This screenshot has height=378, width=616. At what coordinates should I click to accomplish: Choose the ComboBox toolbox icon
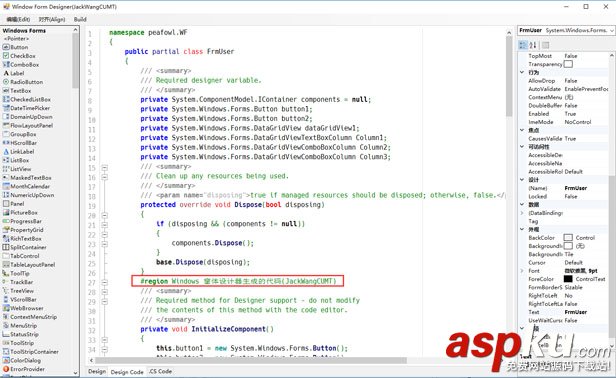6,64
